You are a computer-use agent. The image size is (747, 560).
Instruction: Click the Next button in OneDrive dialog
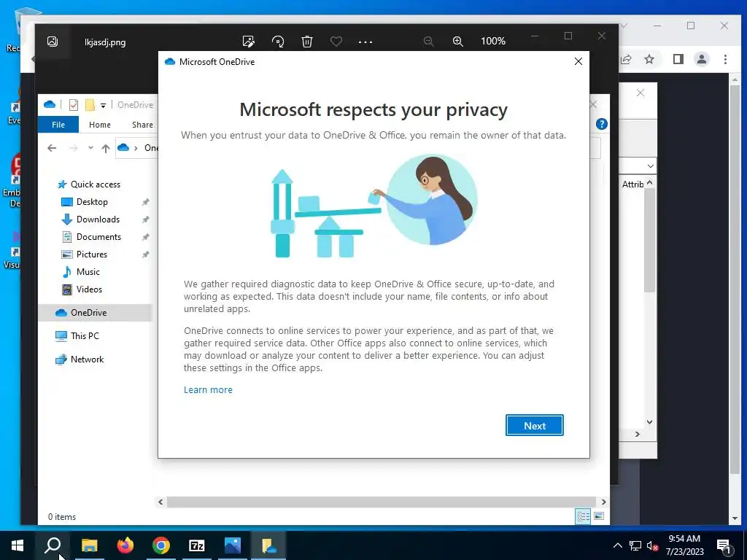point(535,425)
